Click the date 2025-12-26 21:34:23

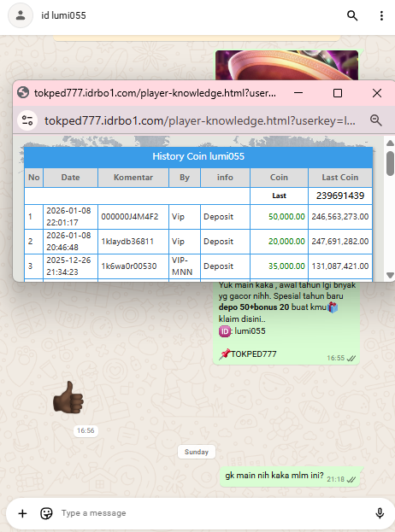click(x=68, y=266)
